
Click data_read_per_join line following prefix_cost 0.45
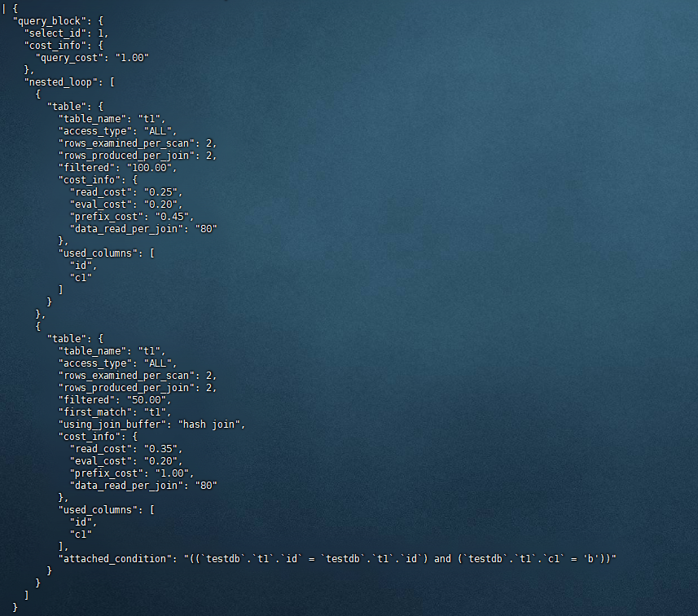pyautogui.click(x=143, y=229)
